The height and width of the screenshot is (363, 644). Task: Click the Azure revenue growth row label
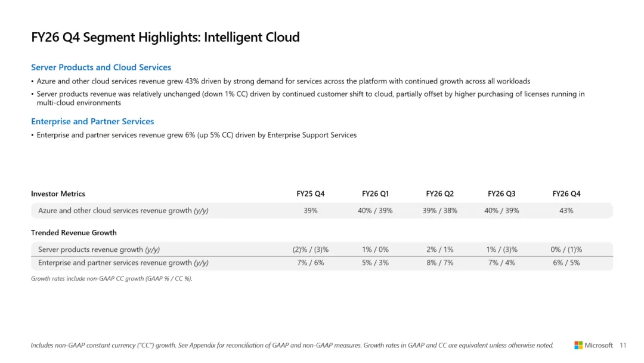tap(123, 211)
